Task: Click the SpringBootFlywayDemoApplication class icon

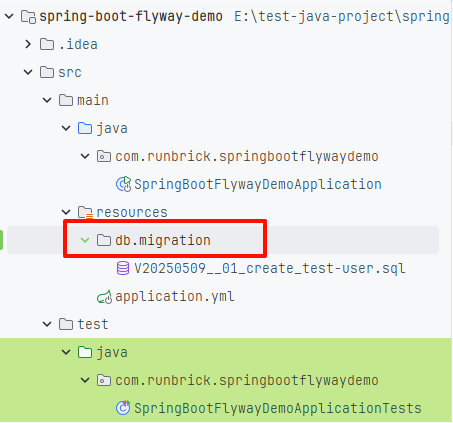Action: click(123, 184)
